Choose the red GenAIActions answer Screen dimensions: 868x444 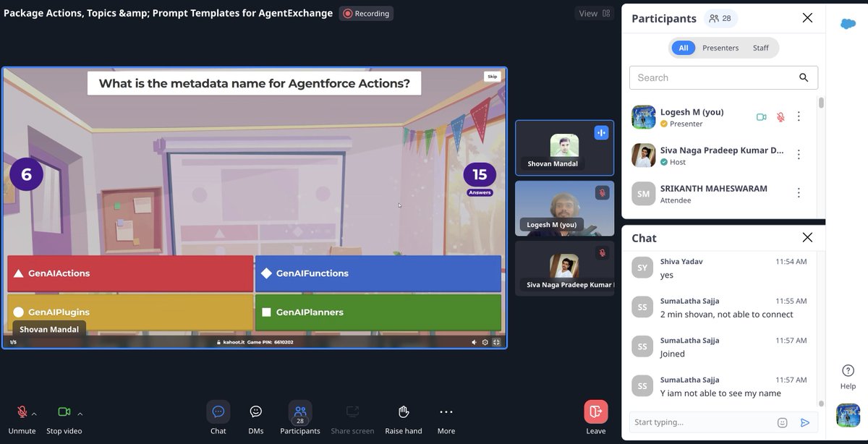point(130,273)
